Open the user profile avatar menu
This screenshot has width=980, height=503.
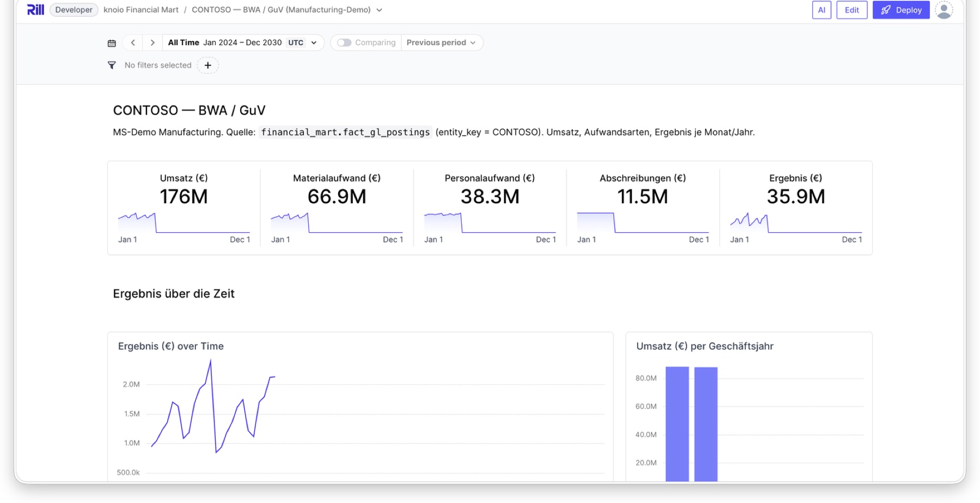[x=944, y=10]
